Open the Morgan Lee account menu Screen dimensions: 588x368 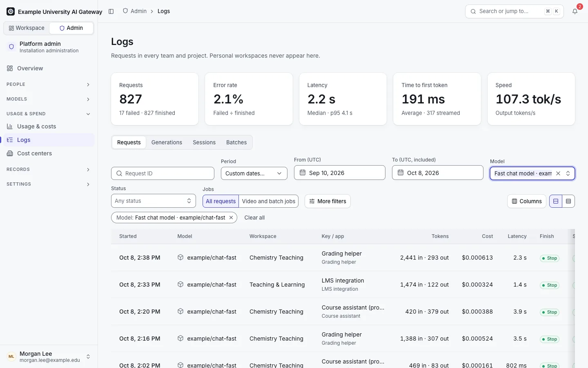pos(49,357)
